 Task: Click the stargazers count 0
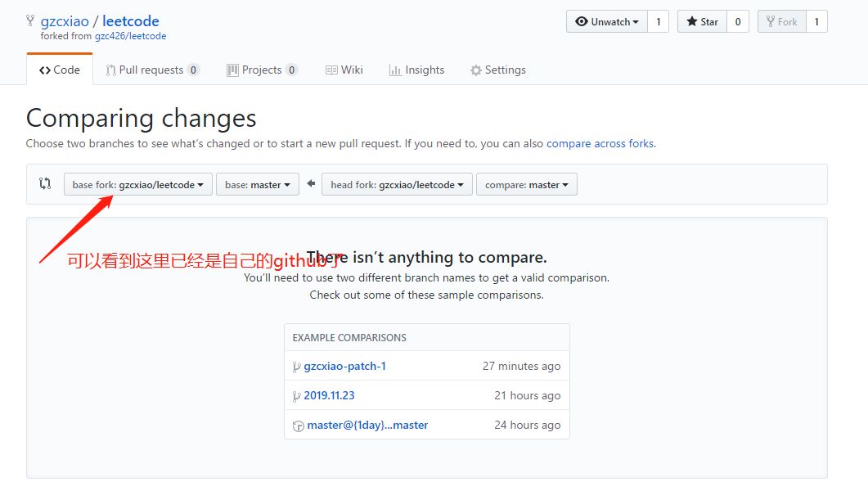coord(738,21)
